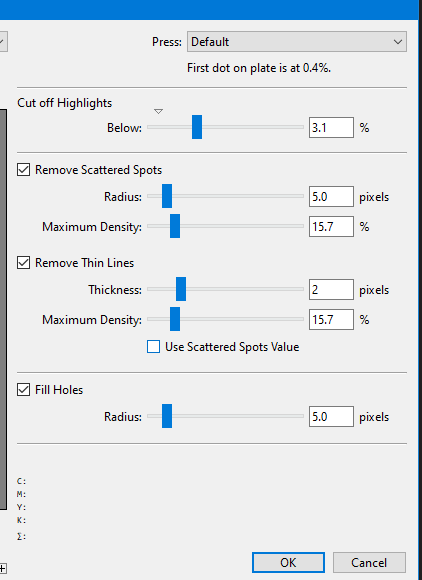The width and height of the screenshot is (422, 580).
Task: Click the Below percentage field showing 3.1
Action: [331, 128]
